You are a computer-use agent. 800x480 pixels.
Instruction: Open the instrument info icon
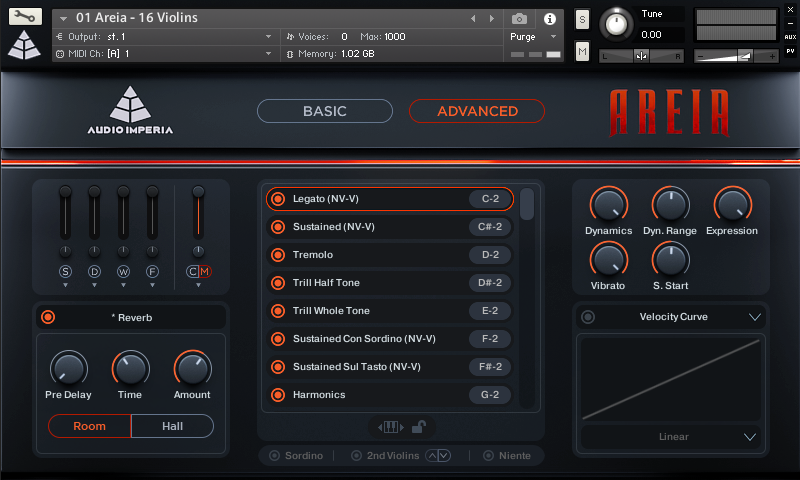click(549, 18)
